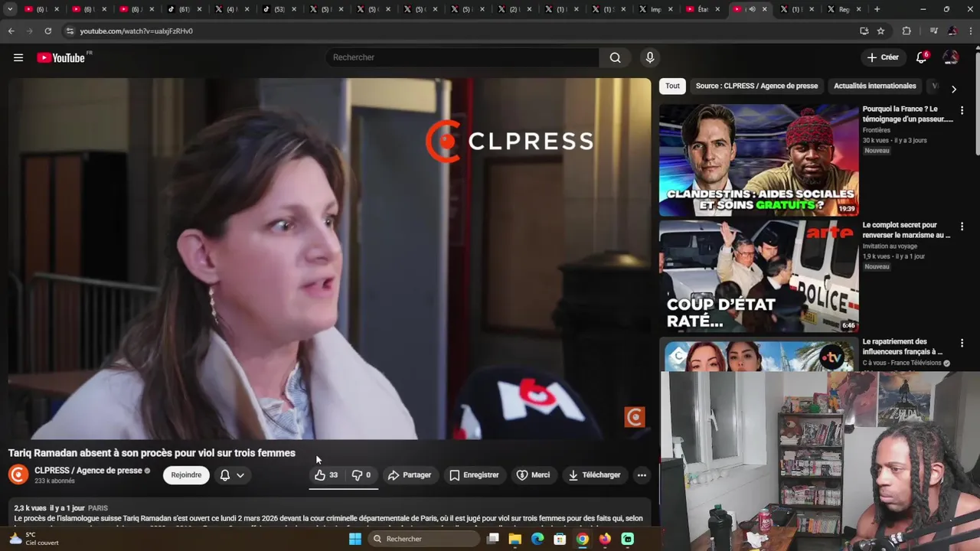Reload the page in Chrome
The height and width of the screenshot is (551, 980).
coord(47,31)
